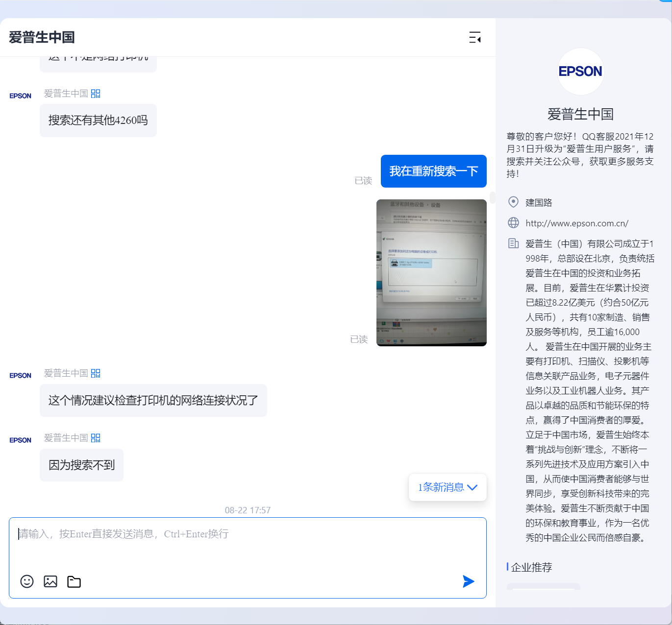Click the company description paragraph

click(x=590, y=390)
